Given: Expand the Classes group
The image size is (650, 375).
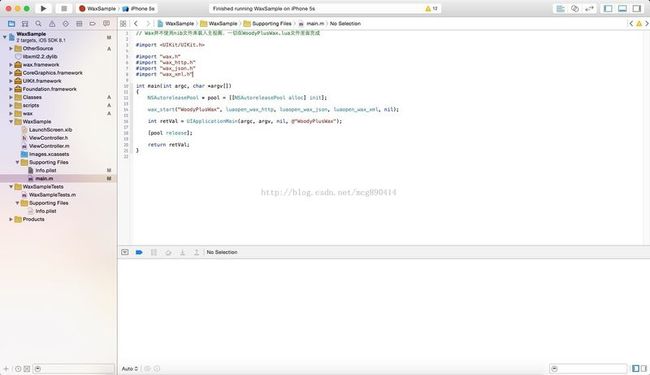Looking at the screenshot, I should click(x=11, y=97).
